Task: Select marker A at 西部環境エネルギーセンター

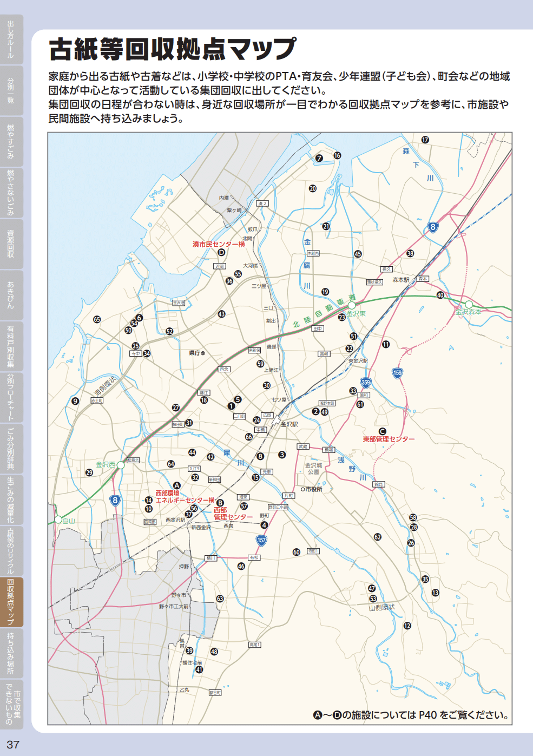Action: click(176, 485)
